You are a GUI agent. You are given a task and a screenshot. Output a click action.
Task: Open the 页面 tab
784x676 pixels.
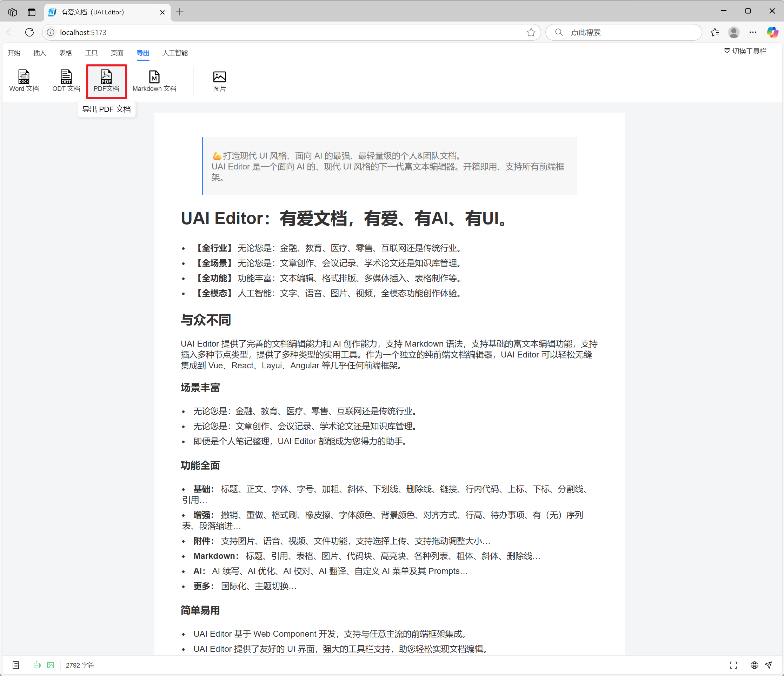pos(117,53)
